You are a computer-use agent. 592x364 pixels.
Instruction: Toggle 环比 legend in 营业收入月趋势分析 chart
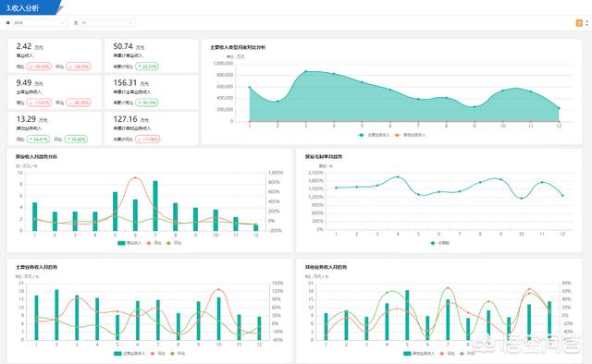pyautogui.click(x=174, y=243)
